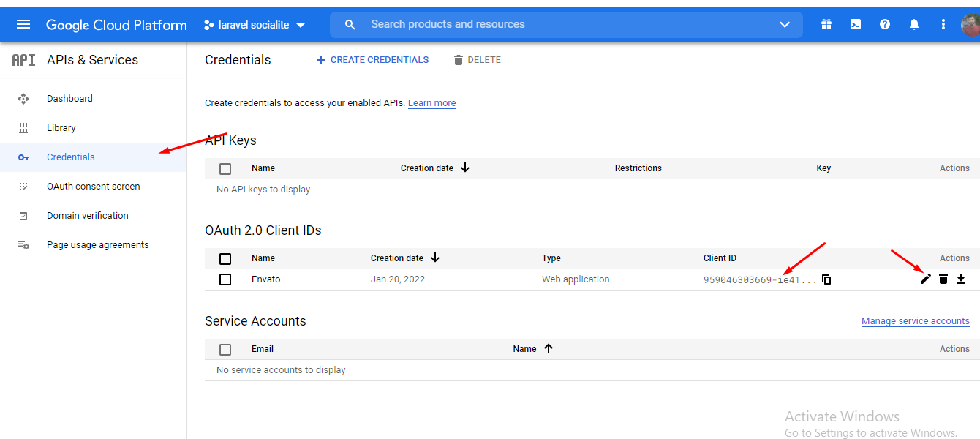
Task: Sort OAuth clients by Creation date arrow
Action: [435, 258]
